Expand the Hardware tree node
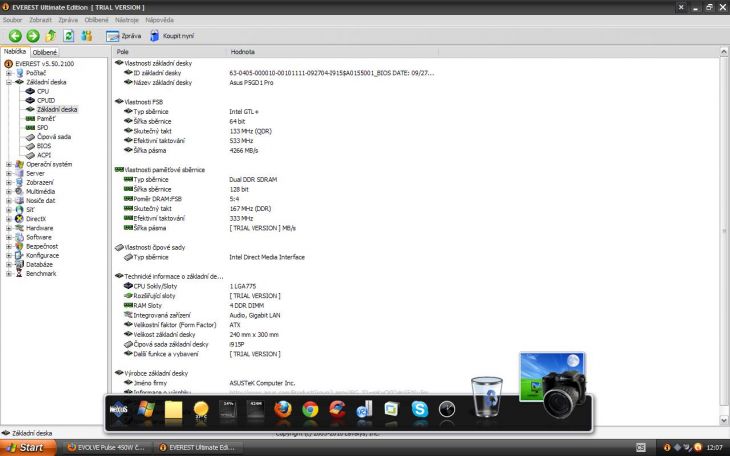730x456 pixels. tap(9, 228)
